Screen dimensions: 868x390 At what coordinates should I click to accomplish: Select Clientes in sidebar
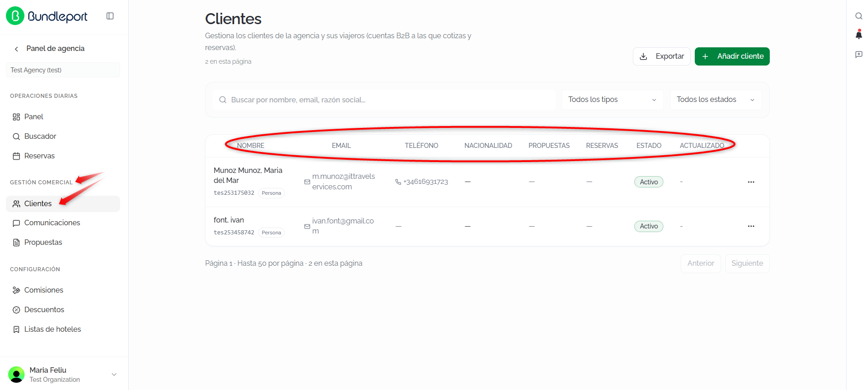tap(63, 204)
